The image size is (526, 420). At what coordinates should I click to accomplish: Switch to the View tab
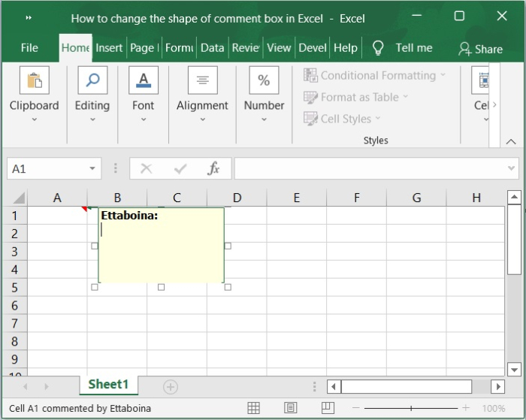[x=279, y=48]
